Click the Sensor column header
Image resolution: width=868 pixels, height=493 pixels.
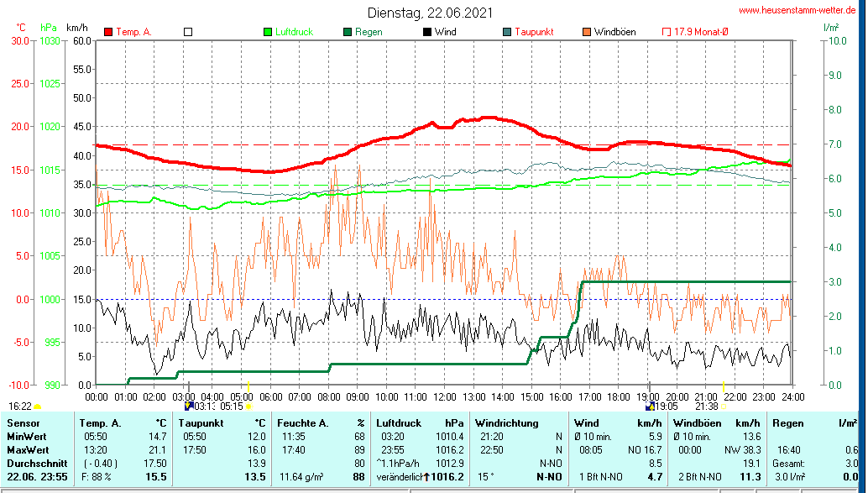(x=24, y=423)
